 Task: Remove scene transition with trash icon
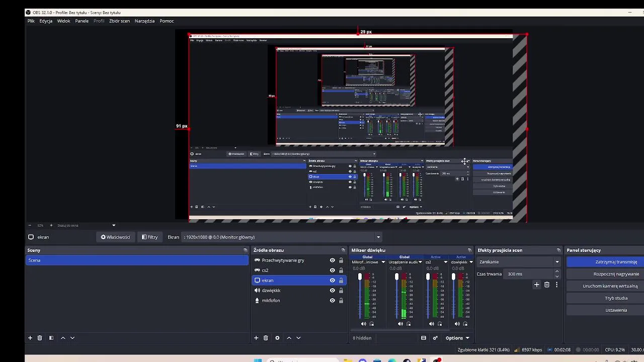tap(547, 285)
